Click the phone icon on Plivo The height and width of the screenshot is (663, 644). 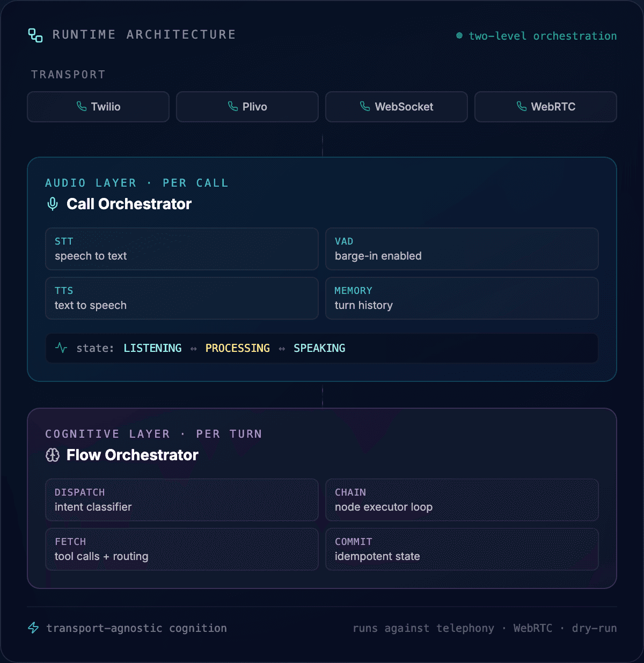pos(233,106)
